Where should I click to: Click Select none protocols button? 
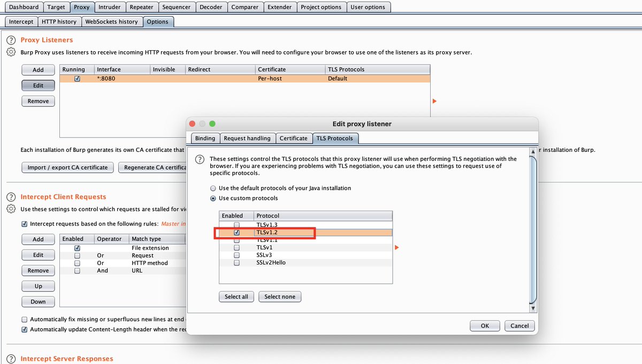pyautogui.click(x=280, y=297)
